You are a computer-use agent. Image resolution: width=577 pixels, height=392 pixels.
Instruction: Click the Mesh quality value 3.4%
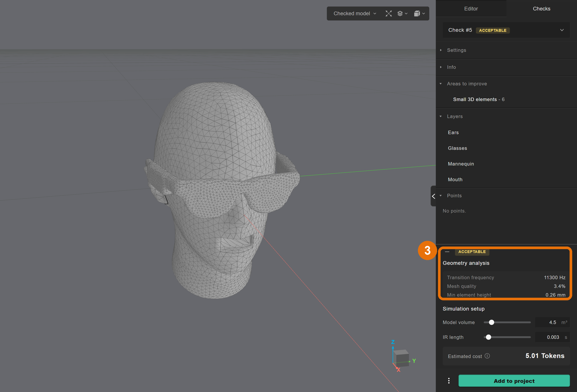[x=559, y=286]
